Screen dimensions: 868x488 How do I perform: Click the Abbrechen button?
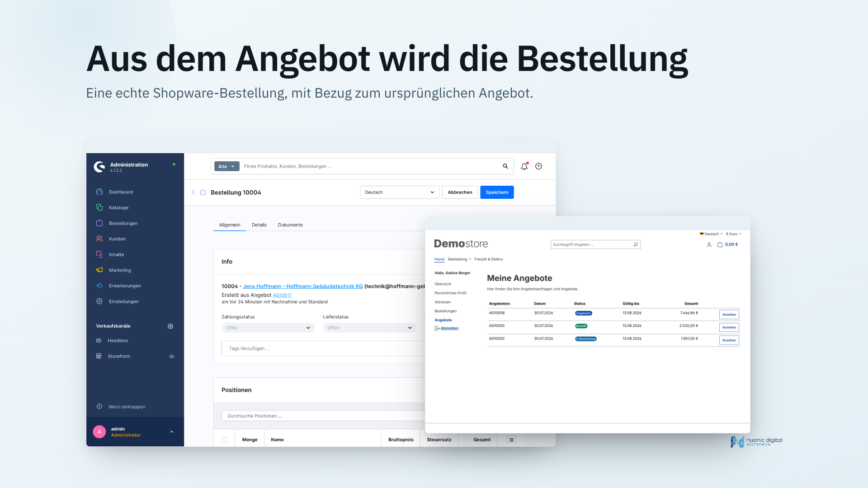(460, 192)
